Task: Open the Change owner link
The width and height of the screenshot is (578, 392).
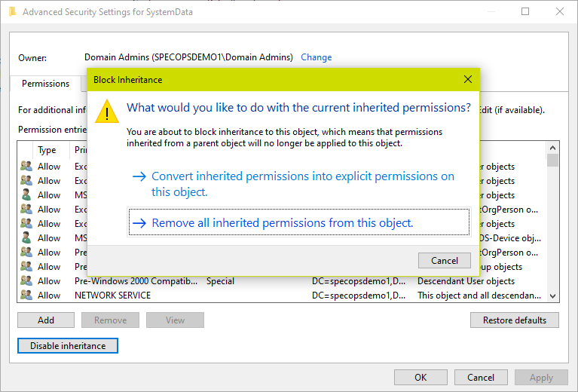Action: (x=317, y=57)
